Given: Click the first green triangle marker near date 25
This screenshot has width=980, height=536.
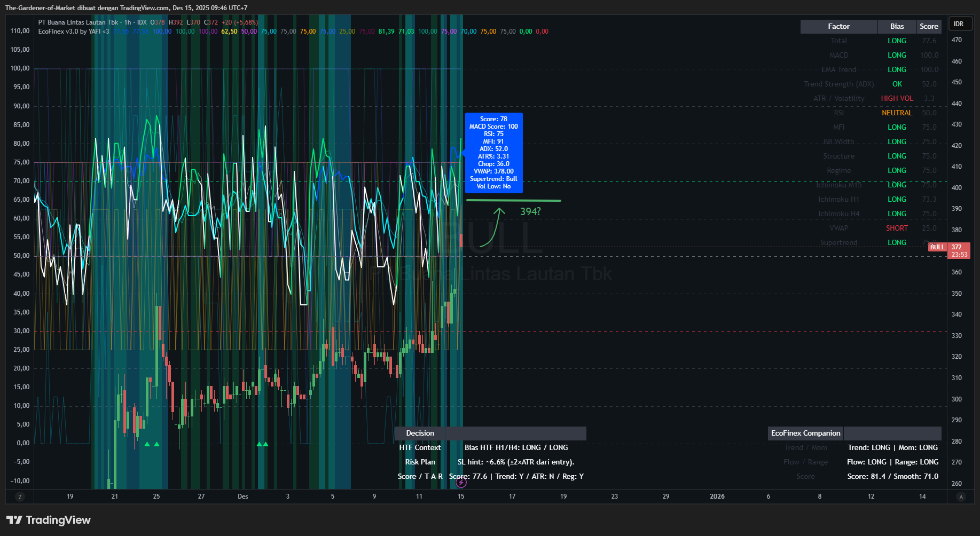Looking at the screenshot, I should (147, 444).
